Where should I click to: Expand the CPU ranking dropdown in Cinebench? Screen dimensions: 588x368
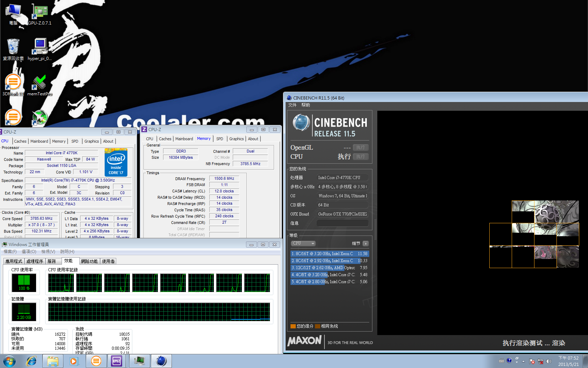[303, 243]
